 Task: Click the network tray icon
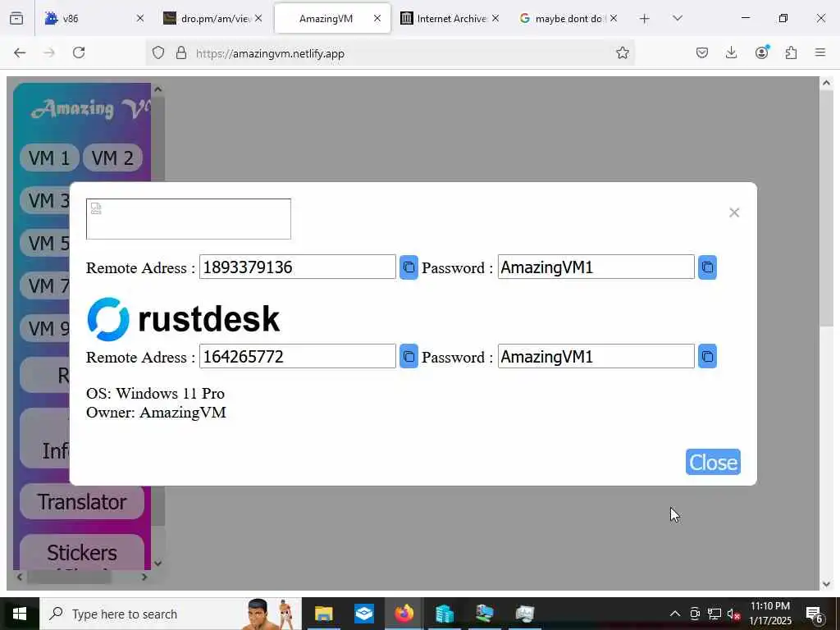click(714, 614)
